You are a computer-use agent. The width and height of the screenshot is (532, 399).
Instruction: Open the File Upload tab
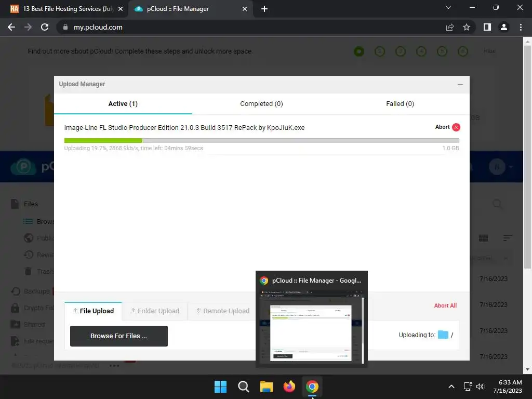click(x=94, y=311)
